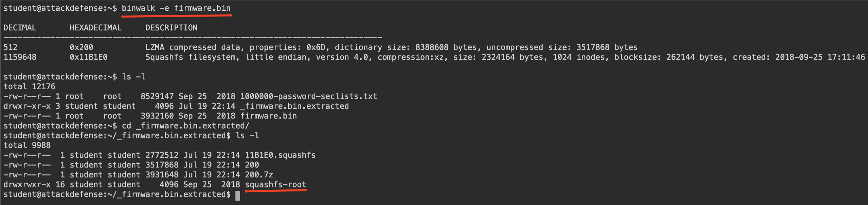Image resolution: width=868 pixels, height=205 pixels.
Task: Click the DESCRIPTION column header
Action: (172, 28)
